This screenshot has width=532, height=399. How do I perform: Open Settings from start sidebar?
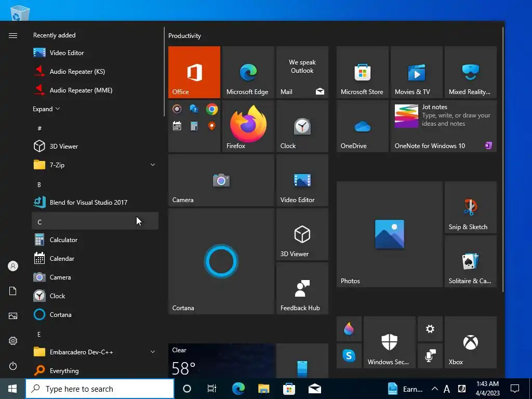click(13, 341)
